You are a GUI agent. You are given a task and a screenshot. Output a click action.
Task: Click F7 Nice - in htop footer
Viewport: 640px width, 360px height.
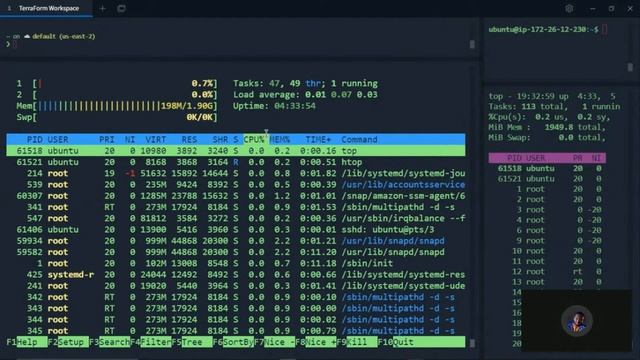pos(275,342)
